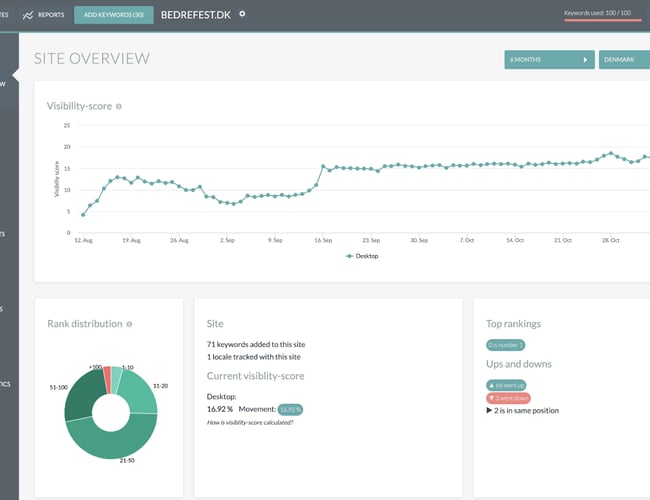Click Add Keywords (30) button
650x500 pixels.
pyautogui.click(x=114, y=15)
